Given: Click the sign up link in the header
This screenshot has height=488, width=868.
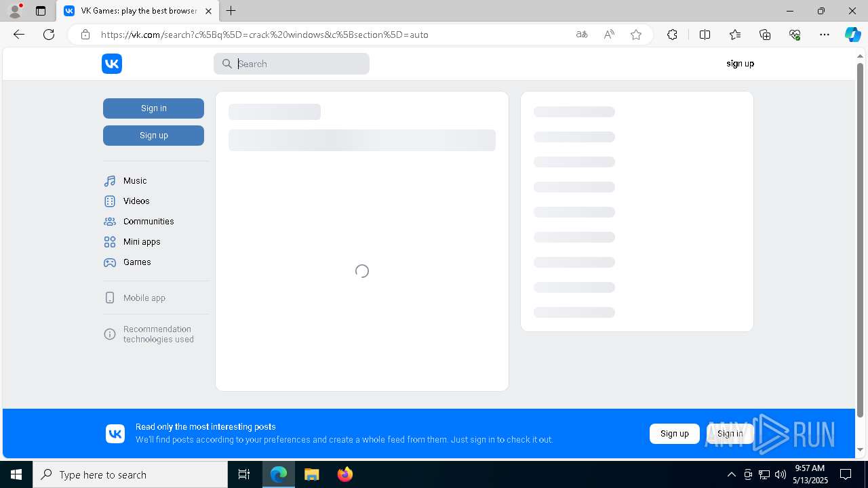Looking at the screenshot, I should click(x=740, y=64).
